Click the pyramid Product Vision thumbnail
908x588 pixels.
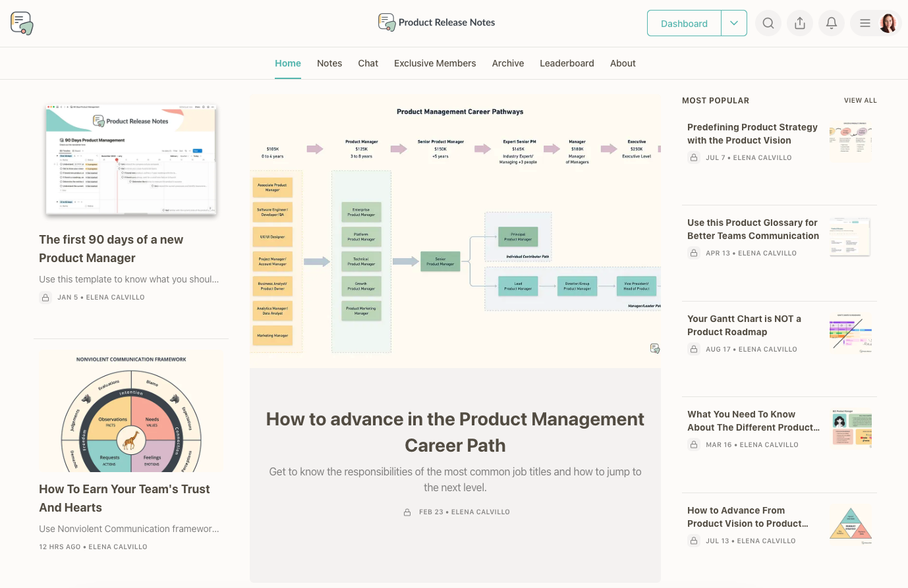point(851,524)
